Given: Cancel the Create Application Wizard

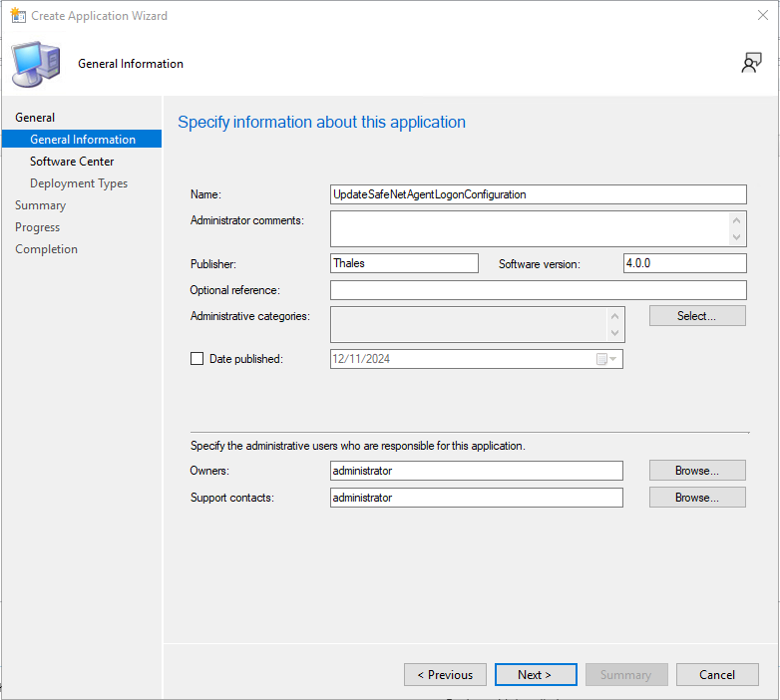Looking at the screenshot, I should [717, 675].
